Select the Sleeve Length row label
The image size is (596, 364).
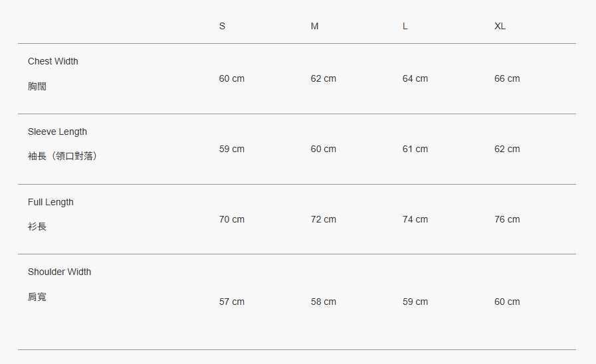coord(57,132)
